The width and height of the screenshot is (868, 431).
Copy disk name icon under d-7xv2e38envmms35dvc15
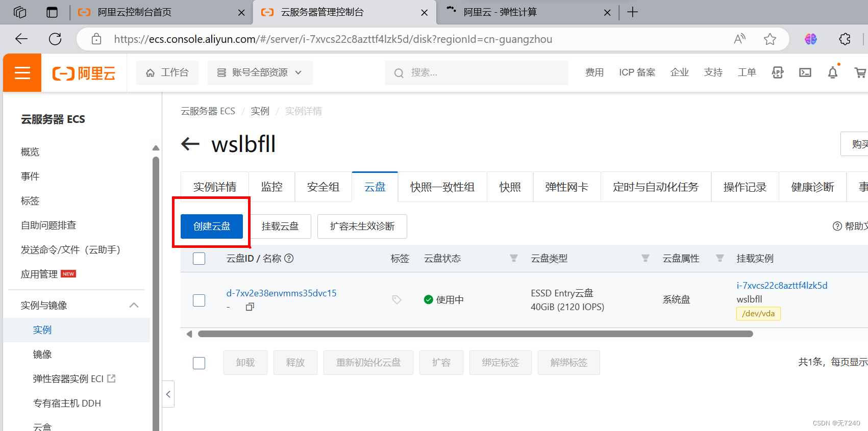(x=250, y=307)
